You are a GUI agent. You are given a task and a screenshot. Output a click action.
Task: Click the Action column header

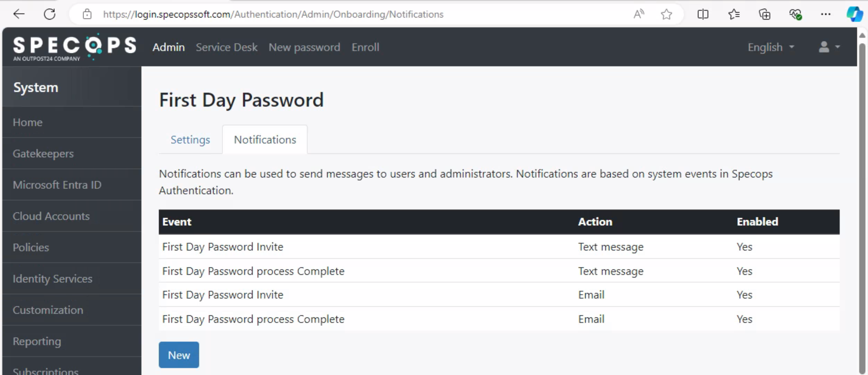coord(595,222)
